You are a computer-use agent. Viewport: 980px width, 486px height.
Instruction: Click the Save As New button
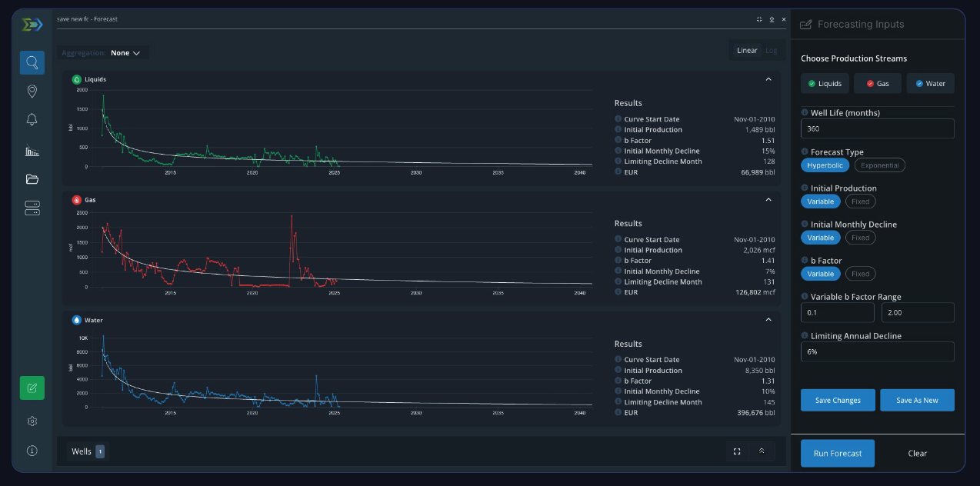917,400
